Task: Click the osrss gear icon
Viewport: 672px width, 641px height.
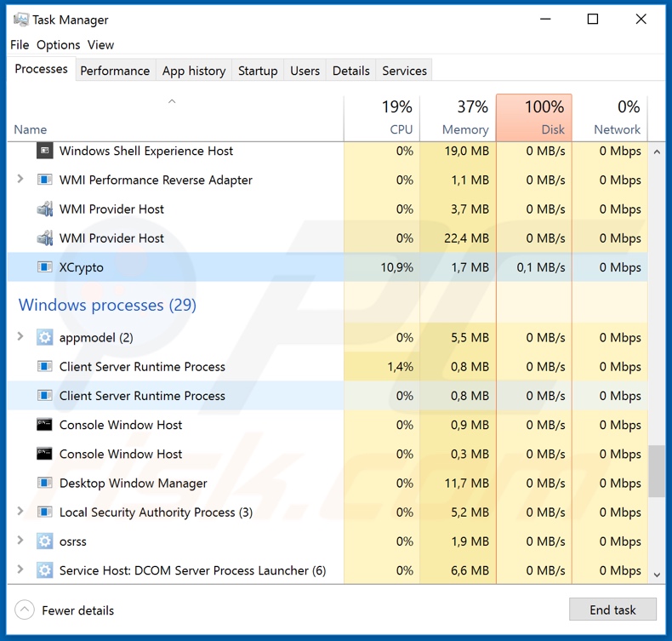Action: click(45, 541)
